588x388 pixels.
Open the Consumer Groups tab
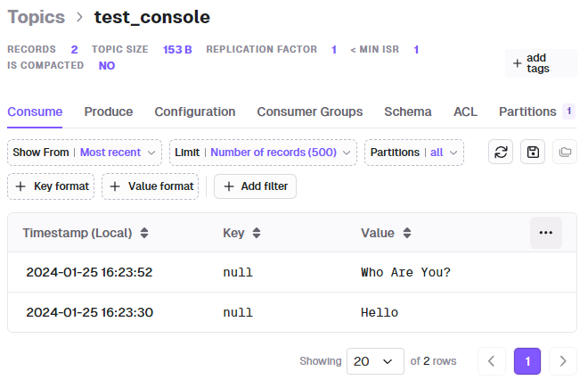click(309, 111)
